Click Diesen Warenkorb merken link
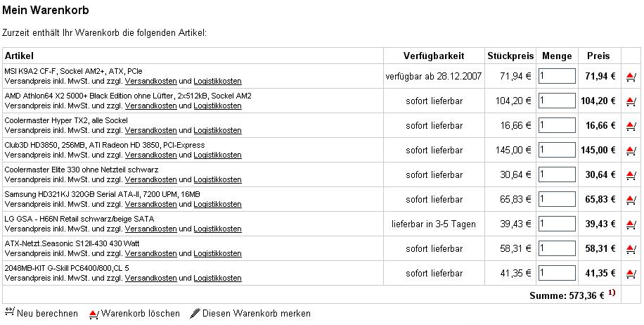 [257, 314]
